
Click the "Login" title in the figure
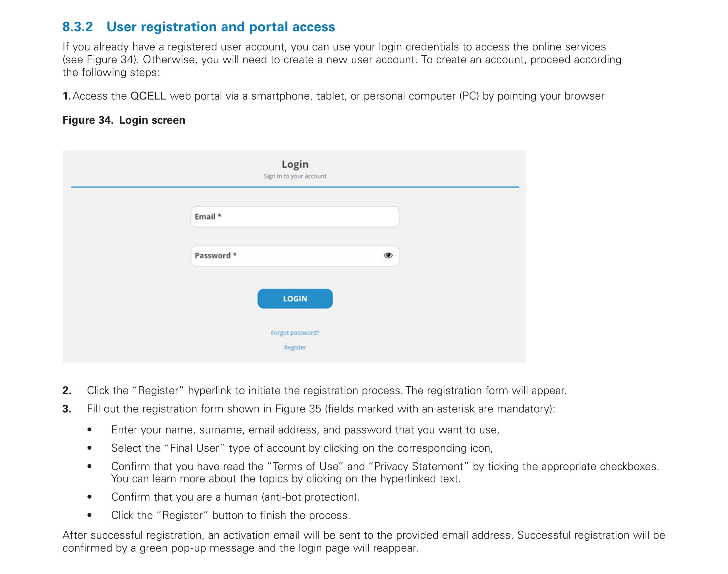coord(295,164)
